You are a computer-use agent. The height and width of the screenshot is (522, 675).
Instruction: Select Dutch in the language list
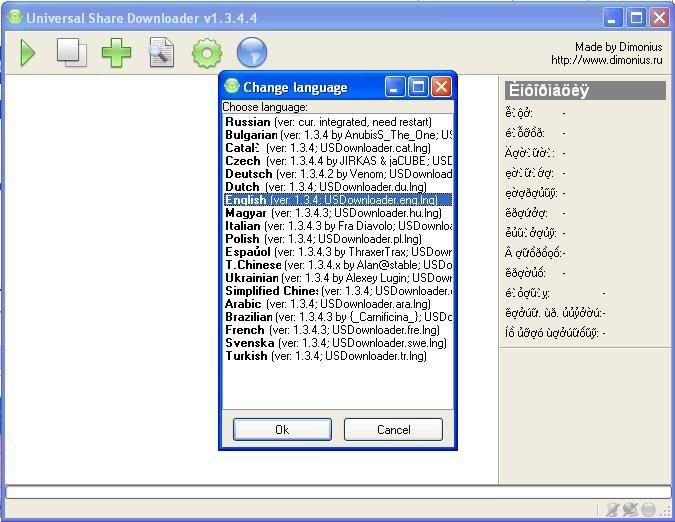[338, 187]
